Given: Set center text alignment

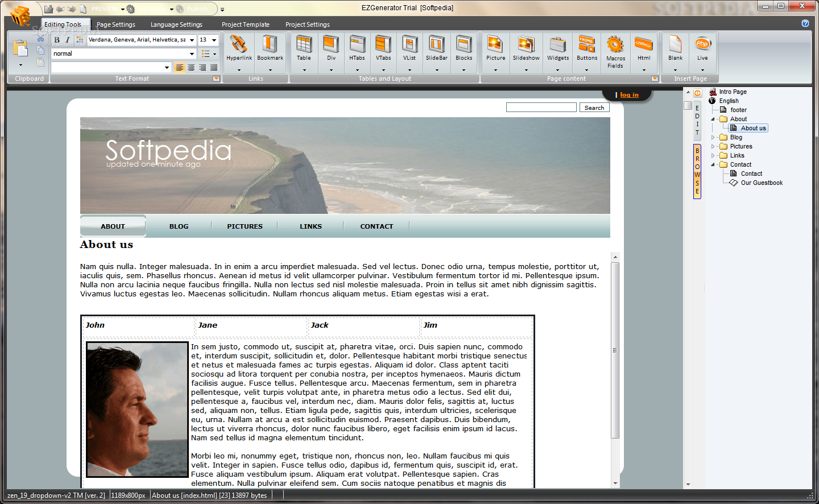Looking at the screenshot, I should tap(191, 68).
